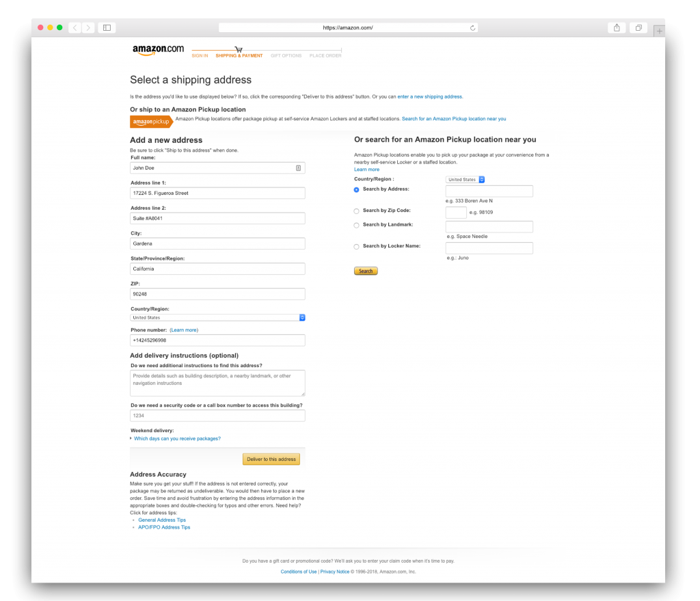Click the Address line 1 field

click(x=217, y=193)
